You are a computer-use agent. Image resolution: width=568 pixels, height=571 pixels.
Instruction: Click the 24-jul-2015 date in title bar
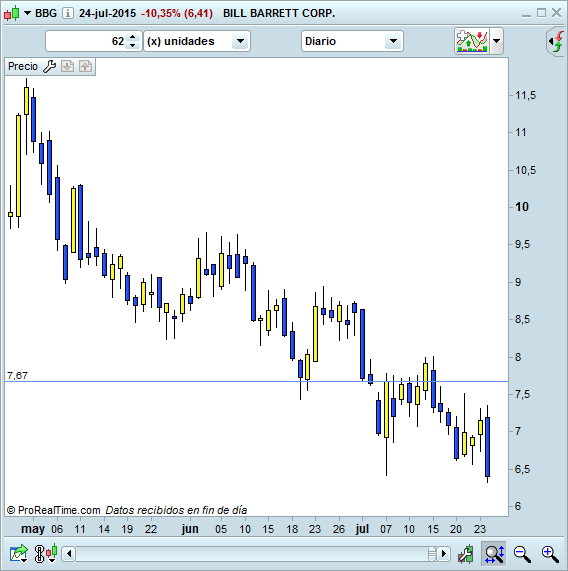[107, 13]
